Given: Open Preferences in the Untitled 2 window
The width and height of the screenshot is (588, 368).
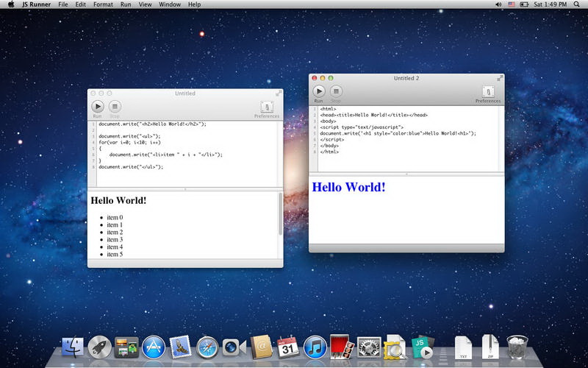Looking at the screenshot, I should click(487, 92).
